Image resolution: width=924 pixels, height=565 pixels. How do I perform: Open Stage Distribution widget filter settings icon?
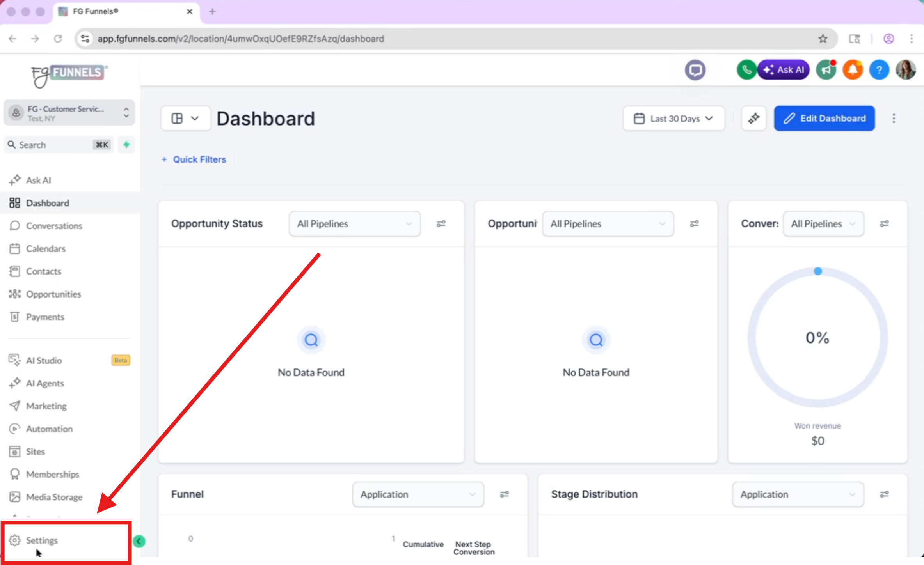tap(884, 494)
